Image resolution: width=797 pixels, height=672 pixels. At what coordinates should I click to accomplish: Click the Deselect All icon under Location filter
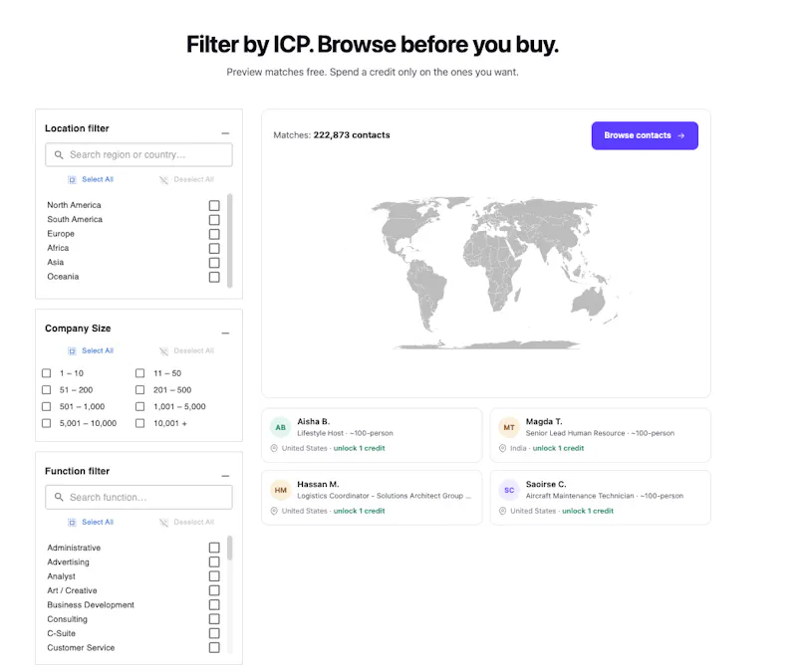point(163,180)
